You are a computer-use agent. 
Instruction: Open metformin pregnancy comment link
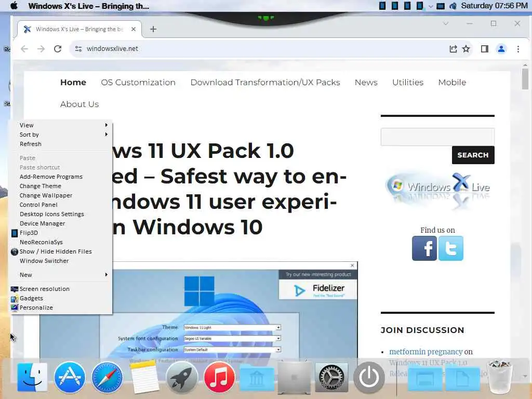426,352
